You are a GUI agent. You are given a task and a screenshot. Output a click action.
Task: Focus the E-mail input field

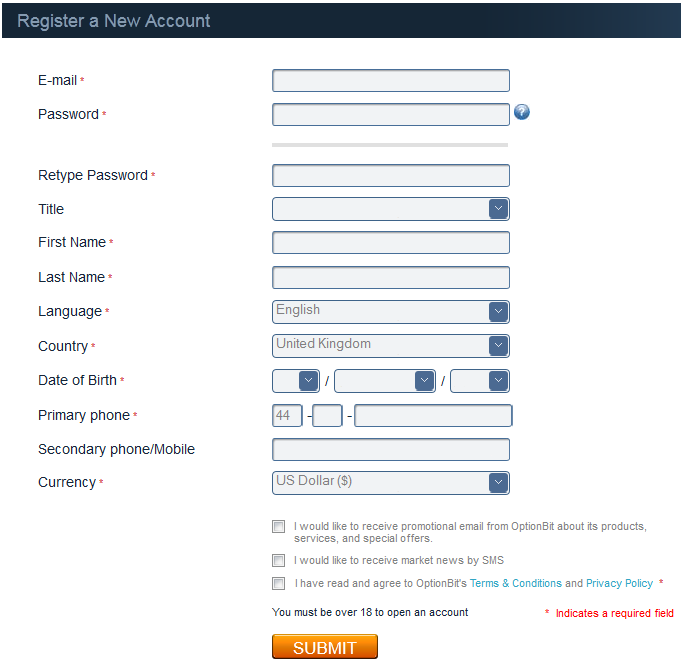[390, 80]
